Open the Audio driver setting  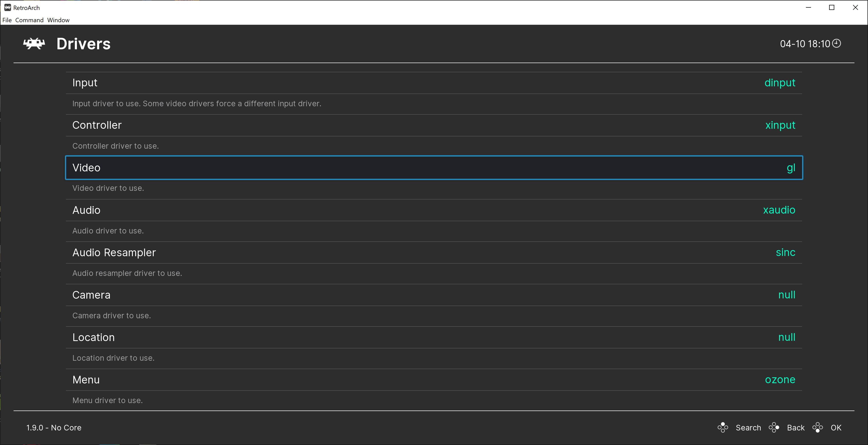coord(434,210)
